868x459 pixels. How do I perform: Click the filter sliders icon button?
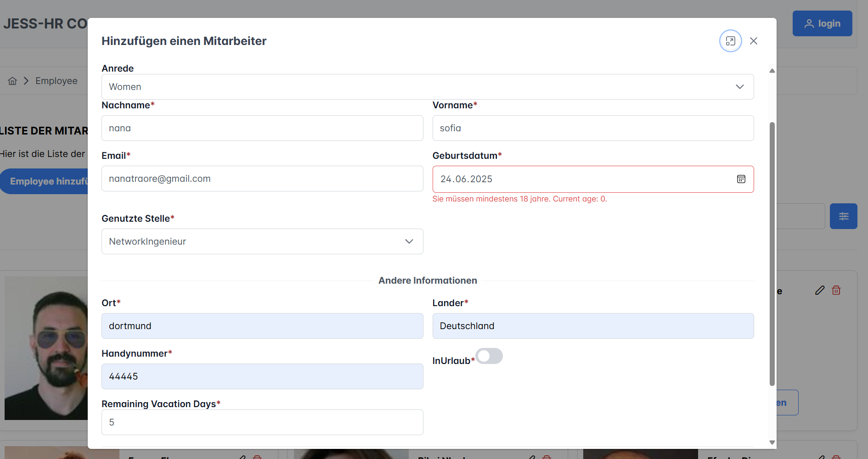[x=843, y=216]
